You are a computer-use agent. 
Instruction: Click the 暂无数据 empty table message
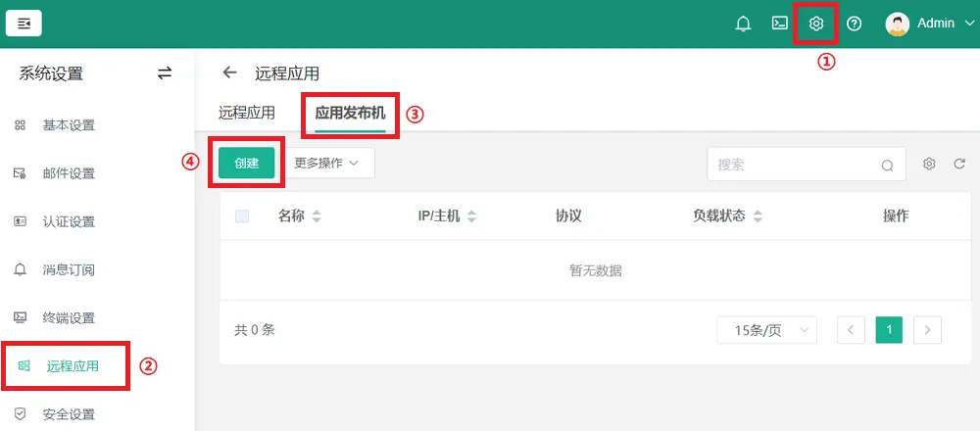(596, 270)
